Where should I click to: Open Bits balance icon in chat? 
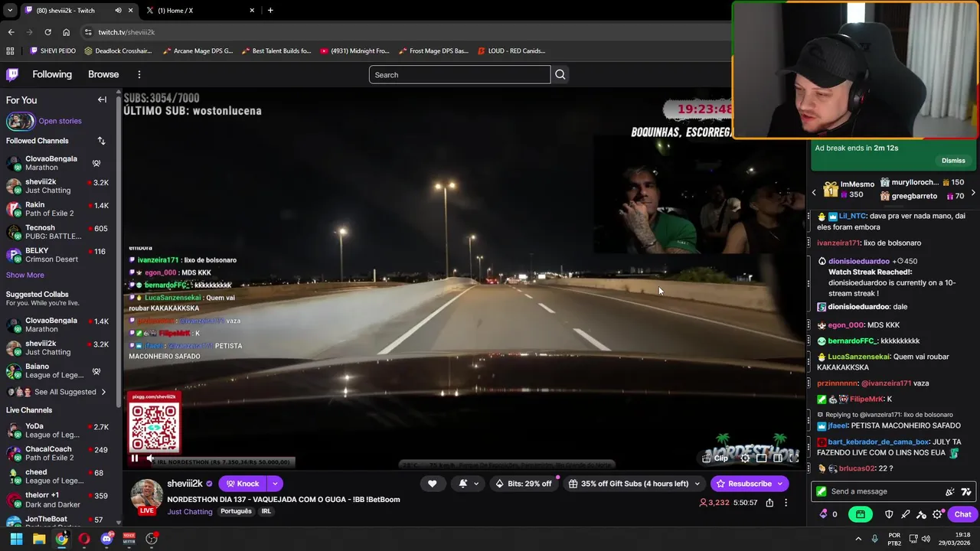pos(824,514)
